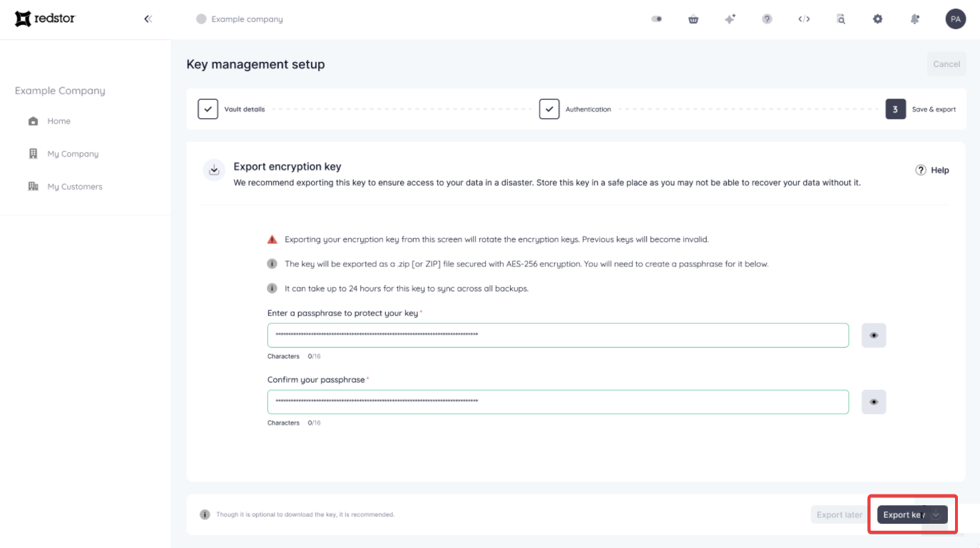Click the red warning triangle icon
Image resolution: width=980 pixels, height=548 pixels.
[x=272, y=239]
